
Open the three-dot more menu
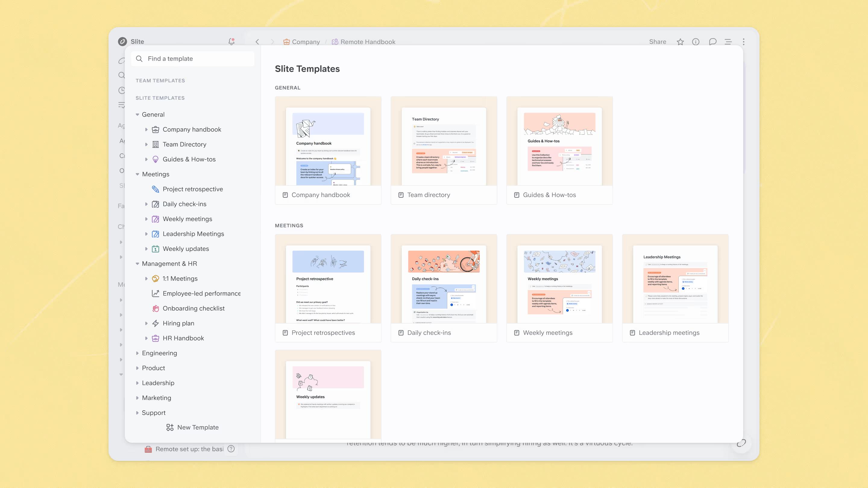click(743, 42)
